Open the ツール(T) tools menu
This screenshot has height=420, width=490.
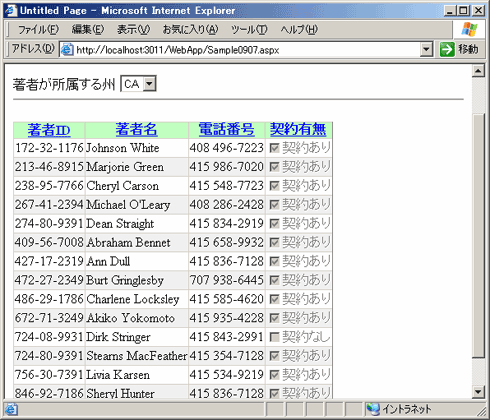click(x=249, y=30)
